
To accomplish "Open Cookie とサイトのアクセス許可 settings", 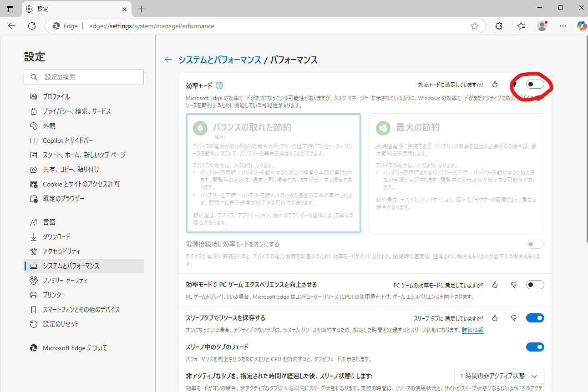I will 84,184.
